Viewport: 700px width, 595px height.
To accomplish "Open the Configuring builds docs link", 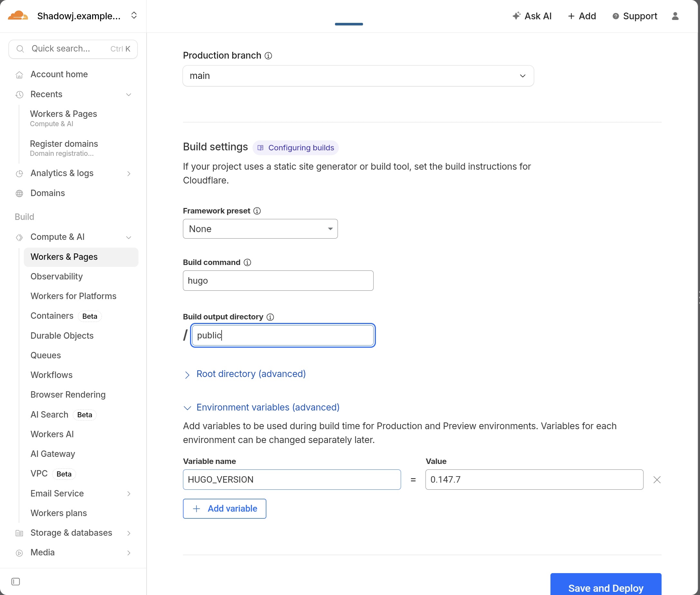I will 296,148.
